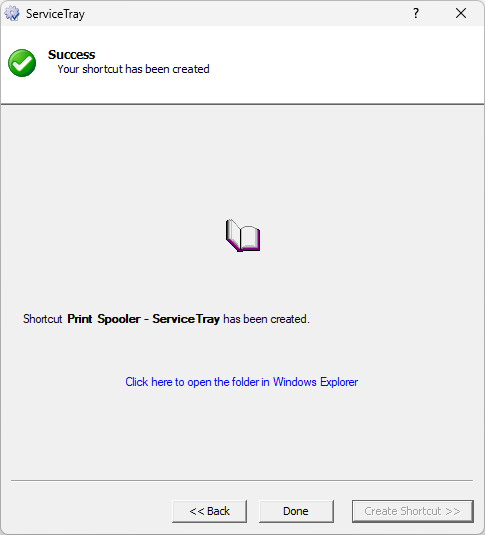Finish the wizard with the Done button
This screenshot has height=535, width=485.
[296, 511]
